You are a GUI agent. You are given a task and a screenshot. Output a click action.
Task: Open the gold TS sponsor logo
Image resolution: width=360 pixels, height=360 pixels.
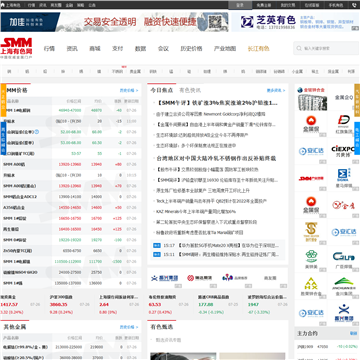[x=311, y=232]
